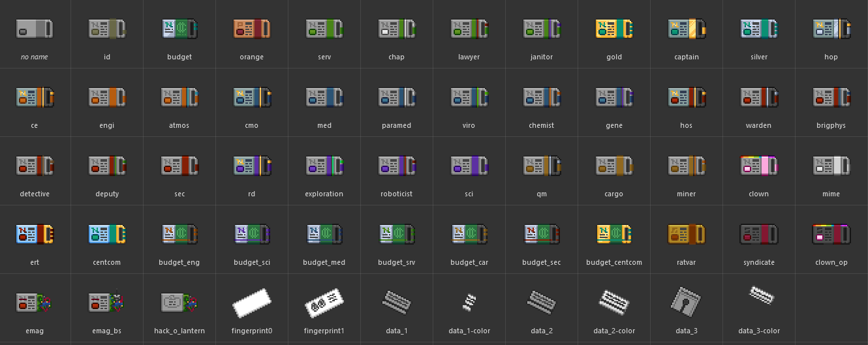Choose the 'serv' card sprite
The image size is (868, 345).
[324, 29]
